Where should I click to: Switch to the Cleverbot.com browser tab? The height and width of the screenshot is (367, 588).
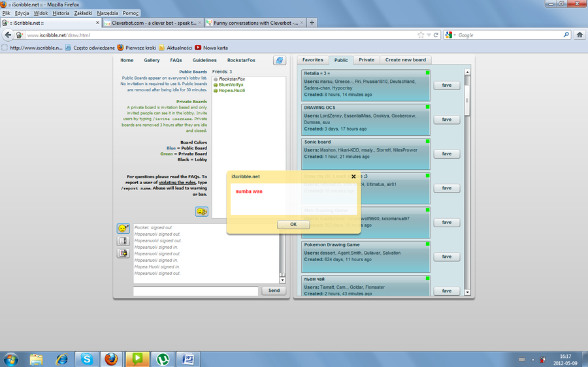tap(153, 23)
